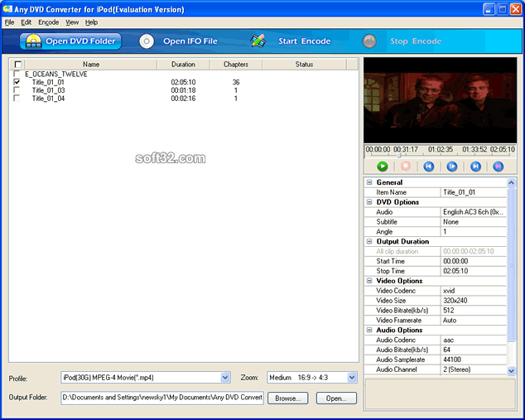The height and width of the screenshot is (420, 525).
Task: Open the View menu
Action: click(72, 22)
